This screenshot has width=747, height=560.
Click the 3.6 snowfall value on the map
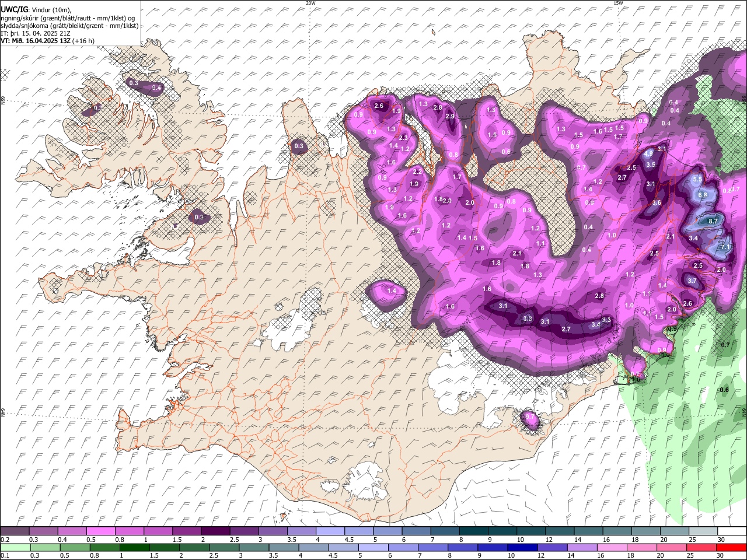click(656, 202)
